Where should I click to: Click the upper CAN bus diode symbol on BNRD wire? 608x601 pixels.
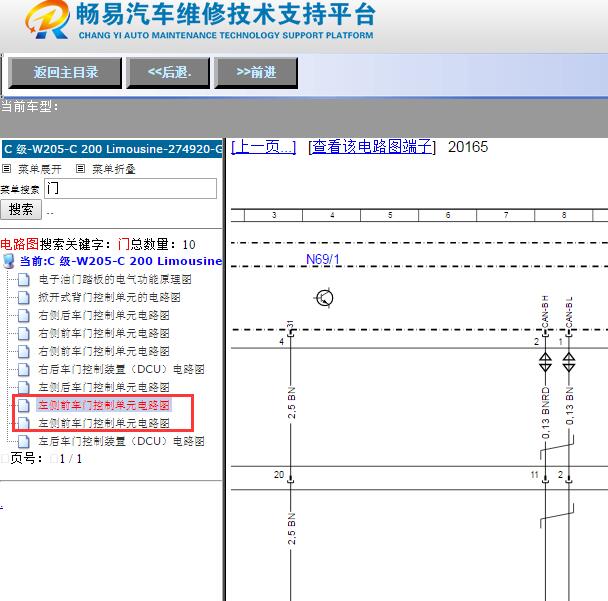[x=546, y=362]
